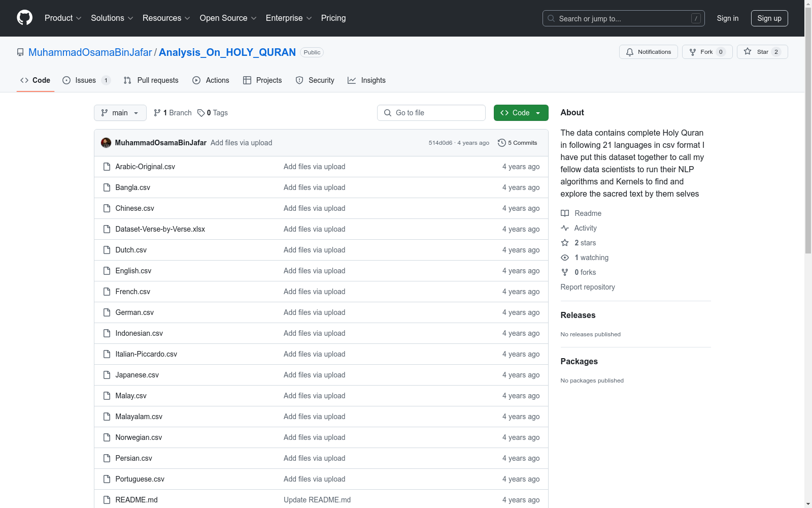Image resolution: width=812 pixels, height=508 pixels.
Task: Click the file icon beside Indonesian.csv
Action: [x=107, y=333]
